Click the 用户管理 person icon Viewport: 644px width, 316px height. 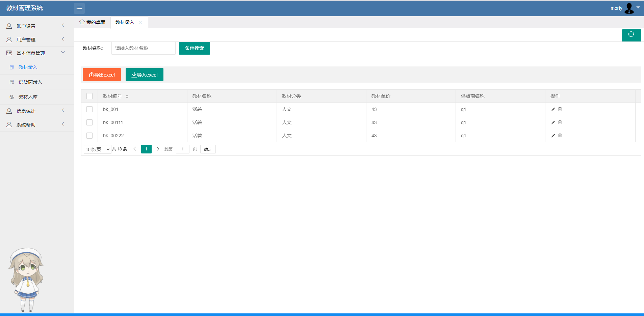click(9, 39)
